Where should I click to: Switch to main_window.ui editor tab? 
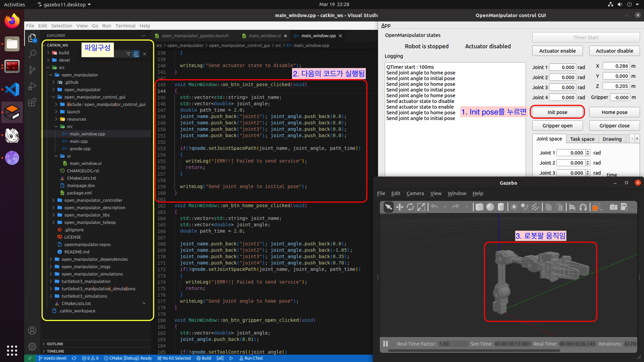(264, 36)
